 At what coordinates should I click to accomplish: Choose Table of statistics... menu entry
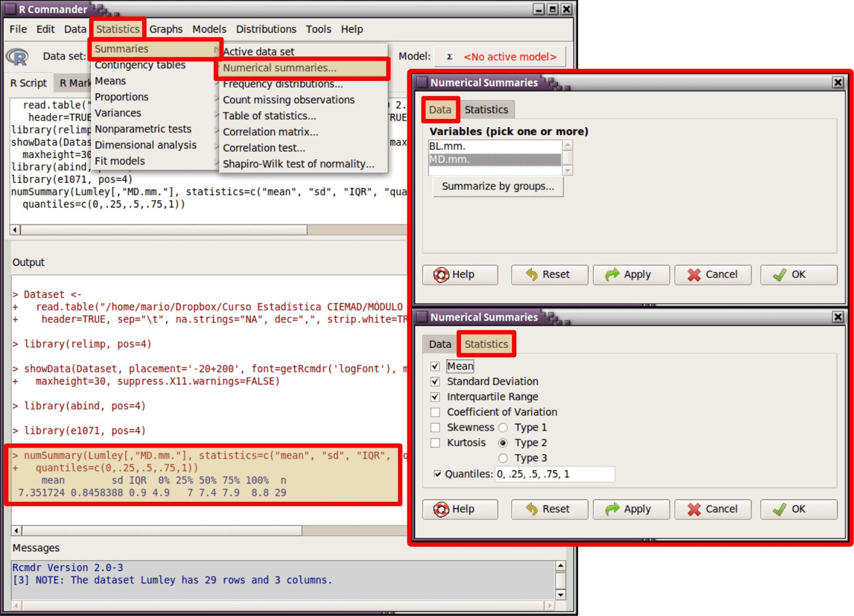303,116
